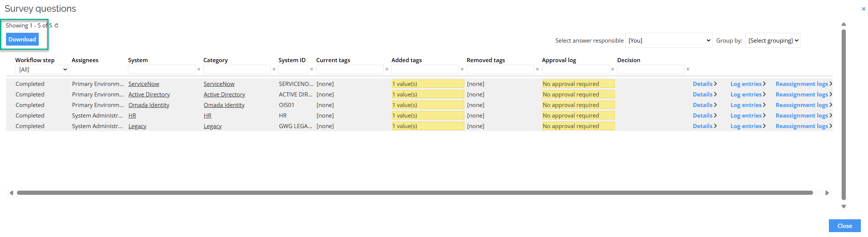
Task: Focus the Approval log filter input
Action: pos(576,69)
